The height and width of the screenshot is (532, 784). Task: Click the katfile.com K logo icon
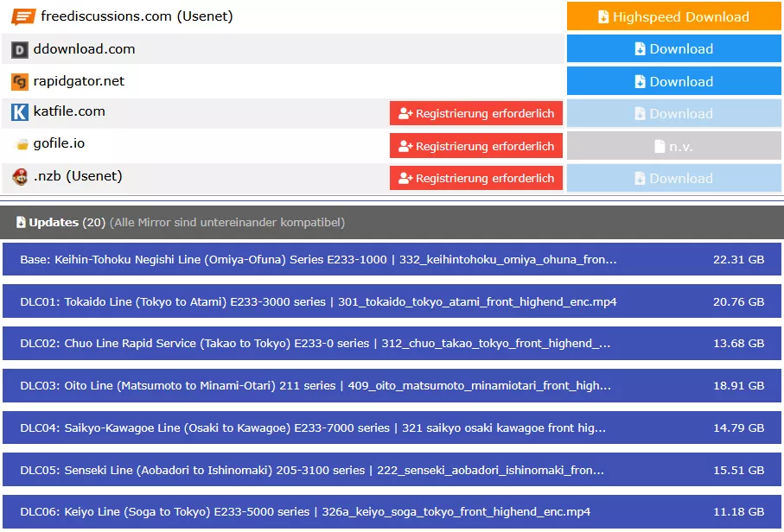[x=20, y=112]
